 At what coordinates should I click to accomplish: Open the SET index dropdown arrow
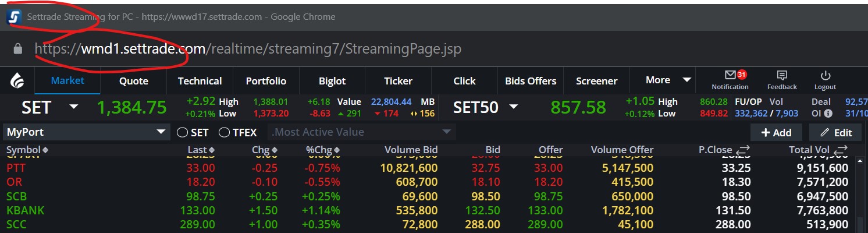coord(74,107)
